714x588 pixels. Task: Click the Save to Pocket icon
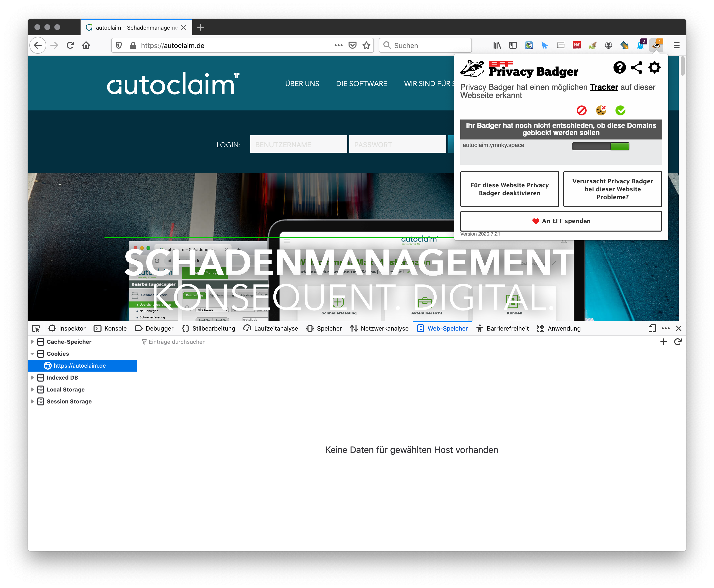click(352, 45)
